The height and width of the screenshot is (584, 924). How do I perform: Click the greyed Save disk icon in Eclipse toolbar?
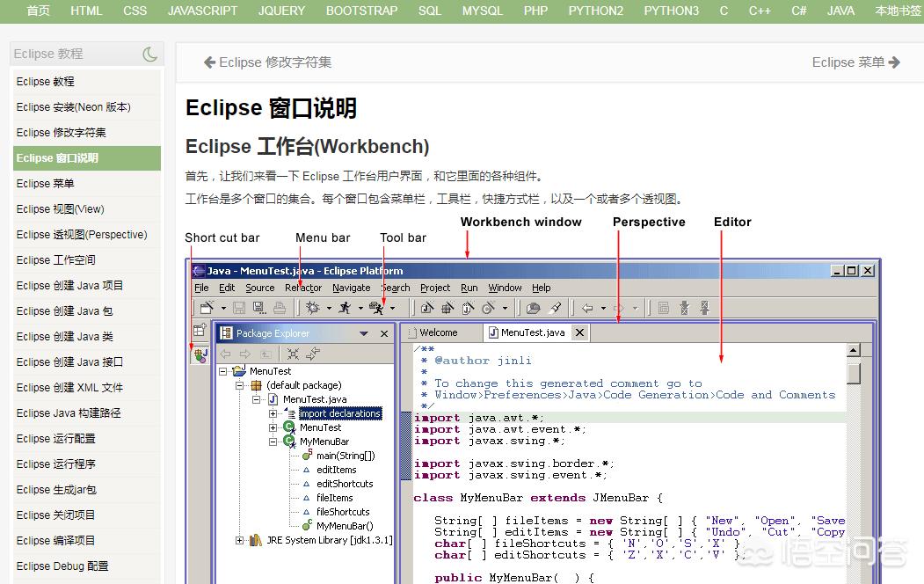[x=239, y=308]
